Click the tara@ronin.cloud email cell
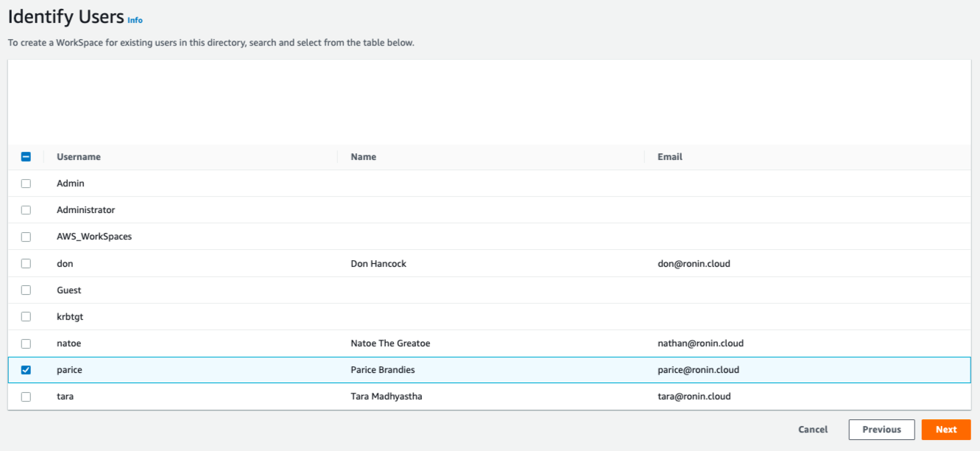The image size is (980, 451). click(694, 396)
